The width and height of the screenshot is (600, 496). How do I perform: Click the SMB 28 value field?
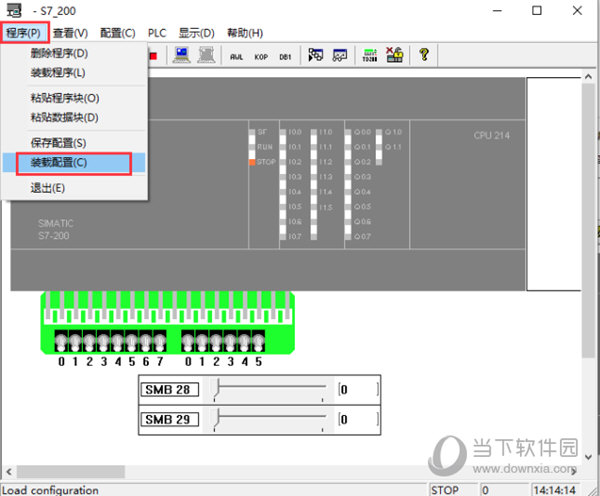pyautogui.click(x=359, y=390)
